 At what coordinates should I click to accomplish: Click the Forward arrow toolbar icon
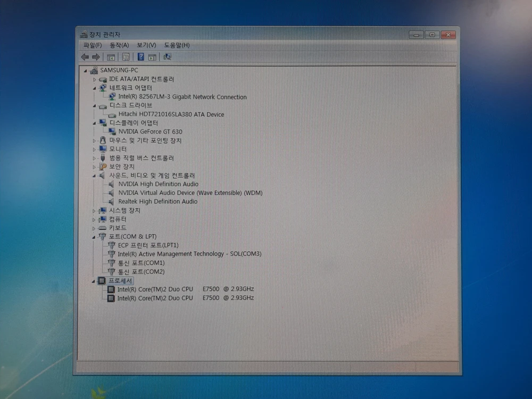(x=96, y=57)
